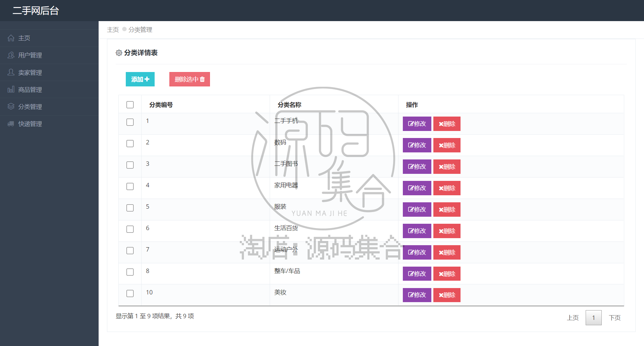Click the 商品管理 bar chart icon
The height and width of the screenshot is (346, 644).
pyautogui.click(x=11, y=89)
